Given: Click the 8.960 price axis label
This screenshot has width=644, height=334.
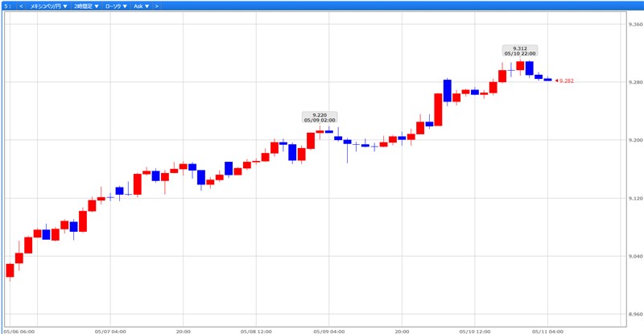Looking at the screenshot, I should (634, 314).
